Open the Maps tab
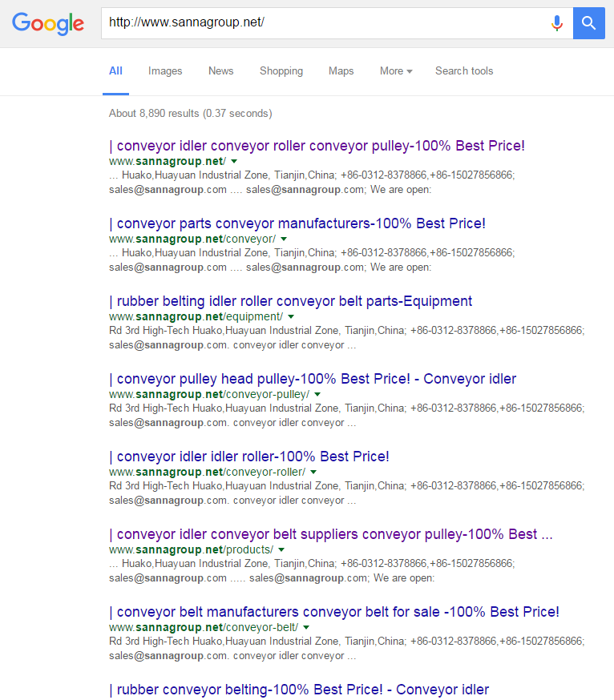Viewport: 614px width, 700px height. point(341,71)
